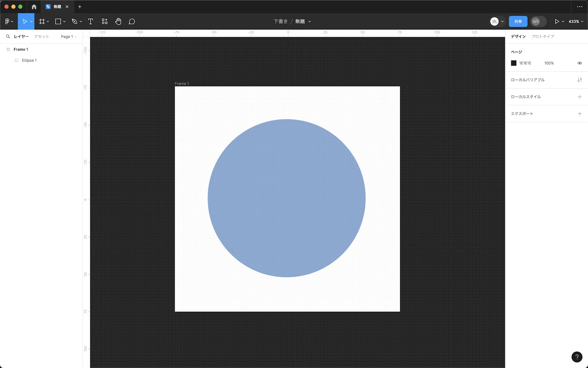The width and height of the screenshot is (588, 368).
Task: Open the 433% zoom dropdown
Action: 576,22
